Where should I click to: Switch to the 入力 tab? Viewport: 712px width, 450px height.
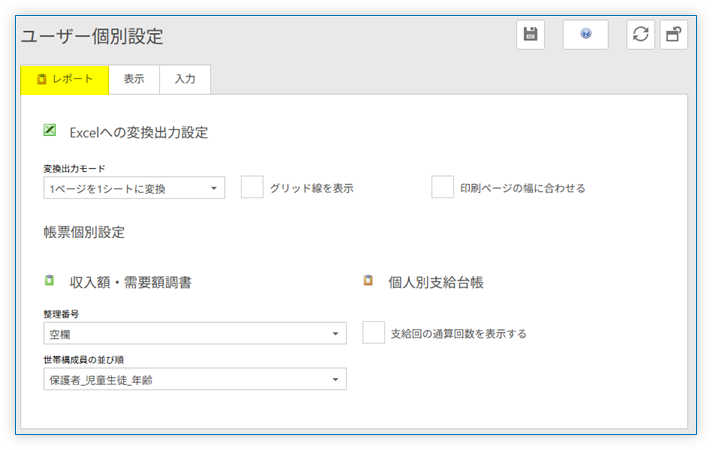tap(185, 79)
